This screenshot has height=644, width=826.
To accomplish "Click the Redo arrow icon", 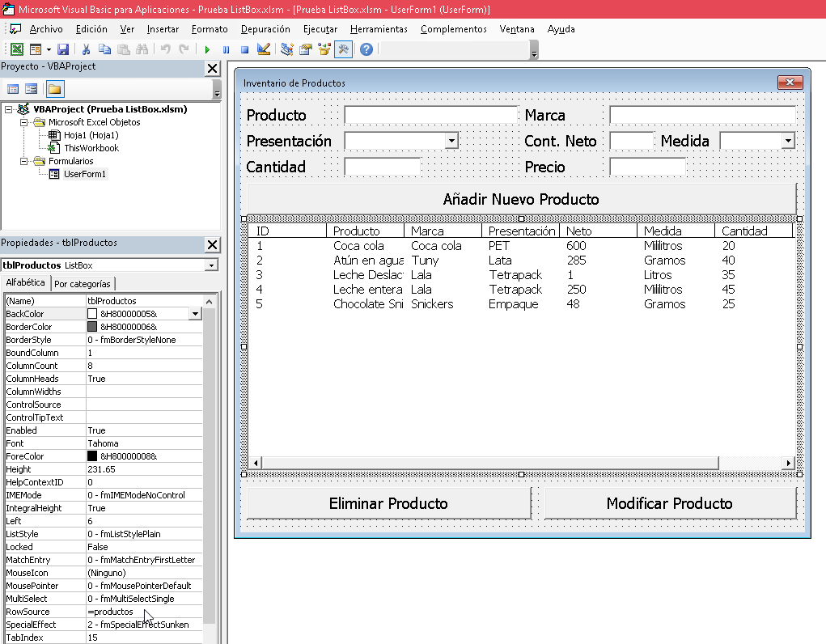I will click(x=184, y=49).
